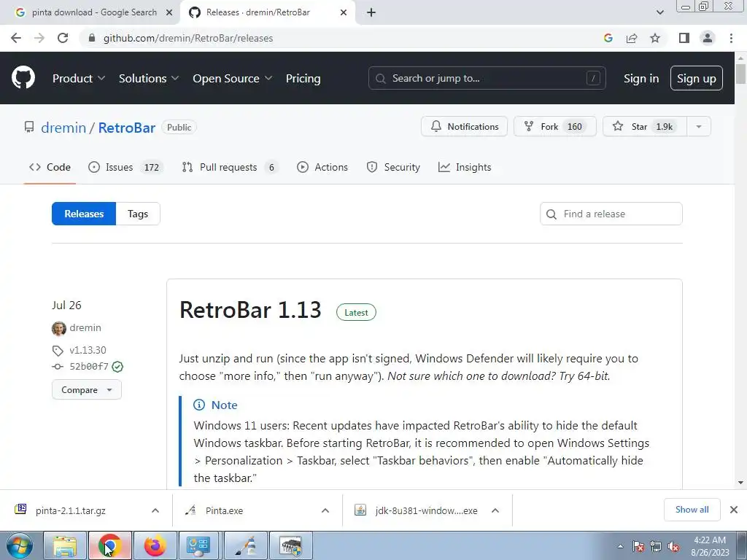Open the v1.13.30 tag
This screenshot has height=560, width=747.
click(88, 350)
